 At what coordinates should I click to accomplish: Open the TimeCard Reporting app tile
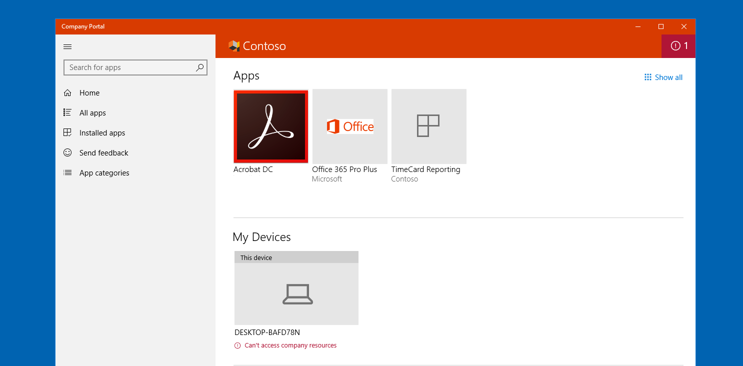(429, 127)
